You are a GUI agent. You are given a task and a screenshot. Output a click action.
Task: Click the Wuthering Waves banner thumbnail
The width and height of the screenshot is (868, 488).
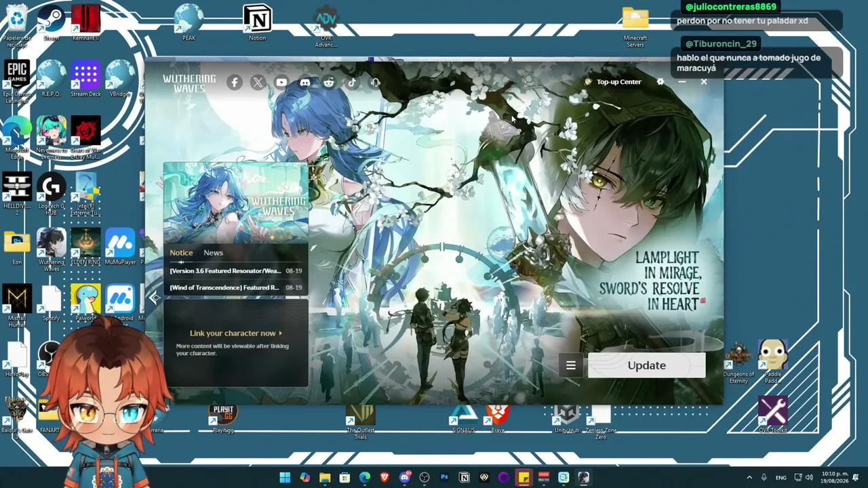236,203
